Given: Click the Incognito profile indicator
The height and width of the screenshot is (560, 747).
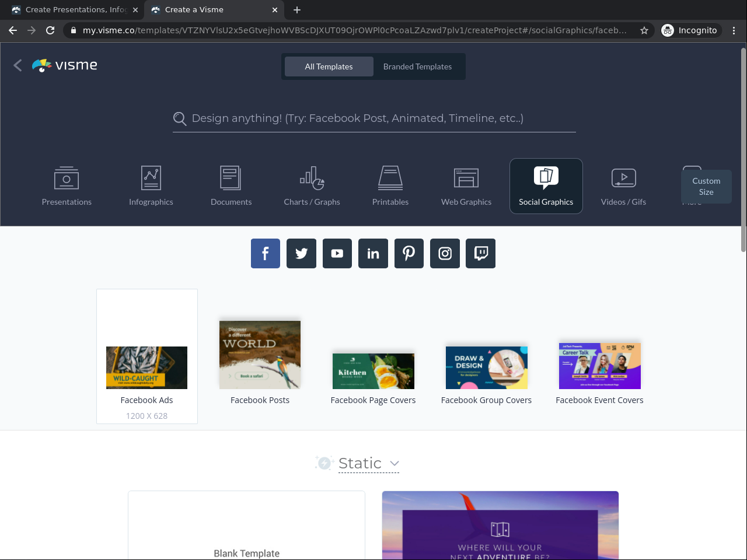Looking at the screenshot, I should pos(689,30).
